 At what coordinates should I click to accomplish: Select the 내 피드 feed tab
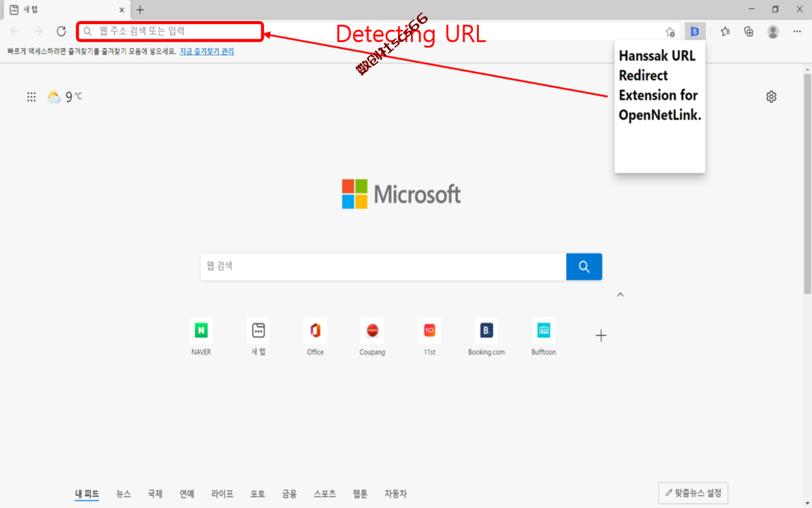(x=87, y=493)
